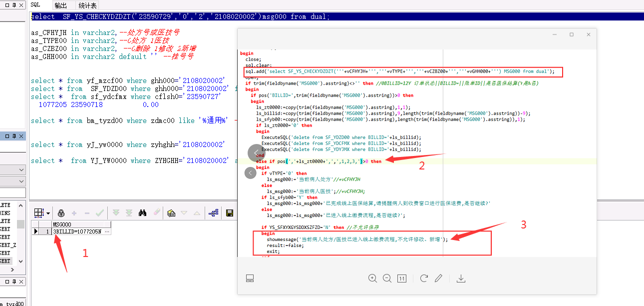Pin the top left docked panel
The image size is (644, 306).
(x=14, y=4)
